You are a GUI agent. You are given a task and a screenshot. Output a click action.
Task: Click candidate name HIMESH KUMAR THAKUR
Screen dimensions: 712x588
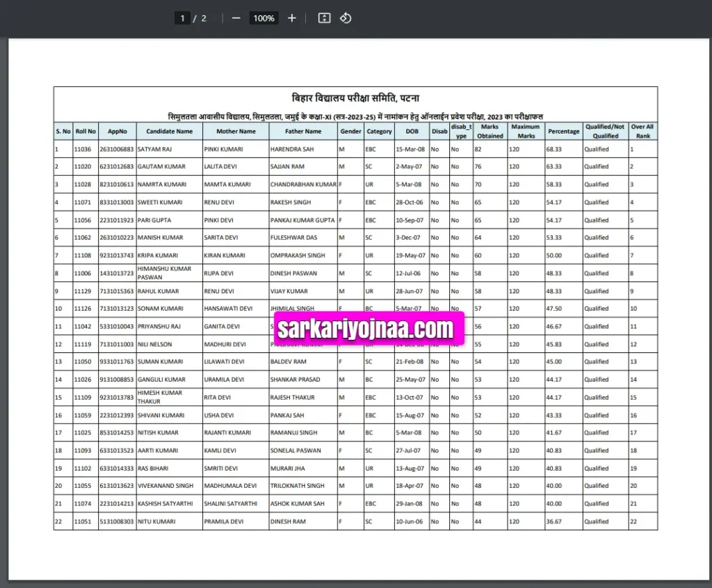pyautogui.click(x=160, y=397)
